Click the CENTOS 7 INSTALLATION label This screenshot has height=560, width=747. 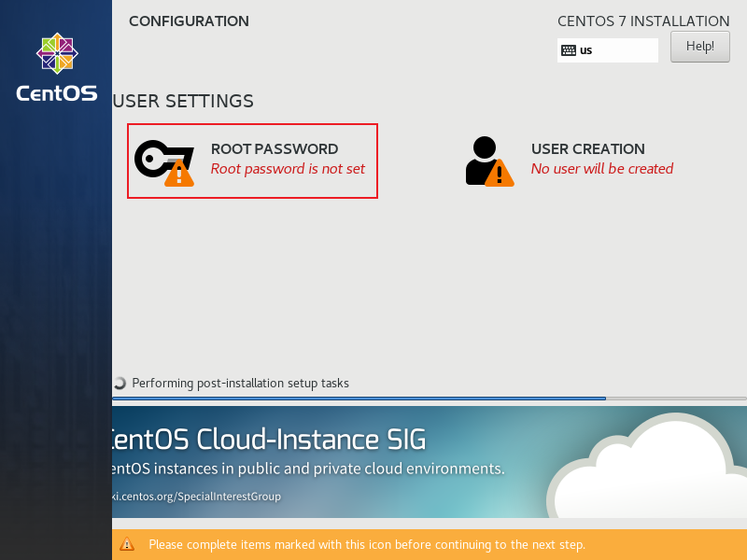tap(643, 21)
